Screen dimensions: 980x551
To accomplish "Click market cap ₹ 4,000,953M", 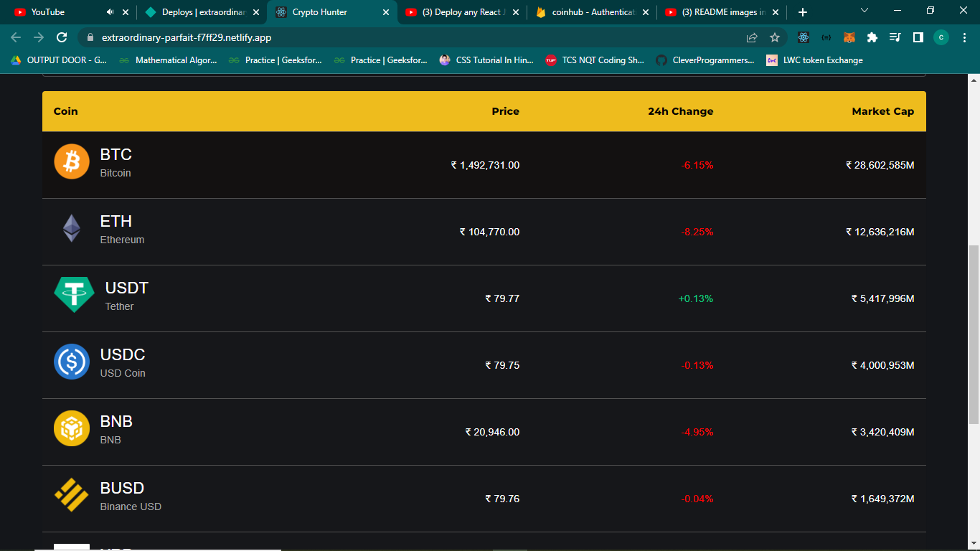I will (882, 365).
